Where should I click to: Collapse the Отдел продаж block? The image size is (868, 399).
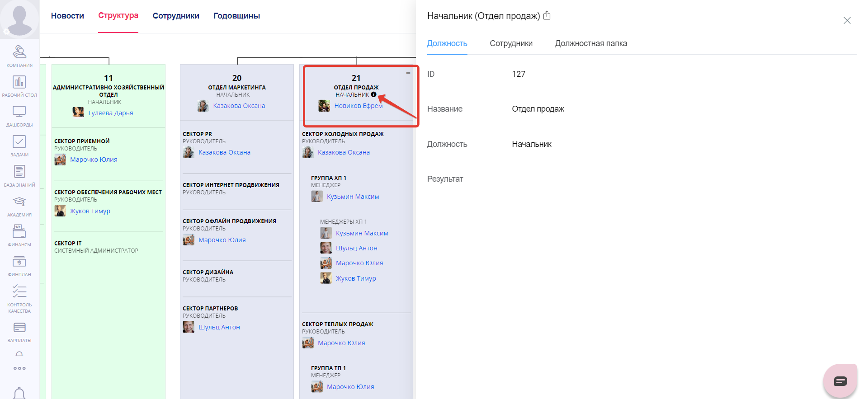[408, 73]
